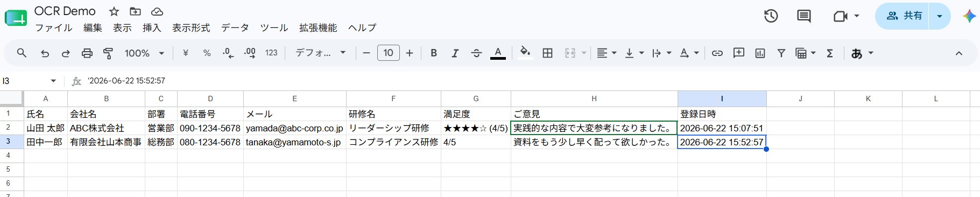
Task: Collapse the toolbar with the up chevron
Action: (959, 53)
